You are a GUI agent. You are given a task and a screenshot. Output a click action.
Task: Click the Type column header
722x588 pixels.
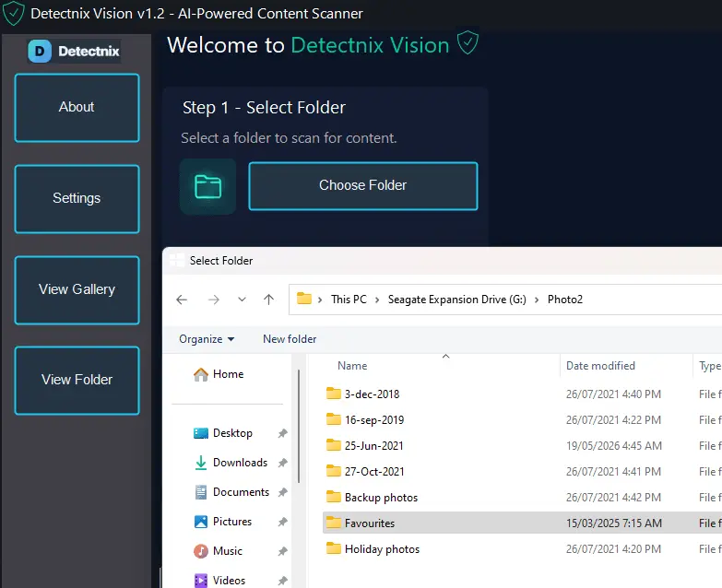(x=710, y=366)
